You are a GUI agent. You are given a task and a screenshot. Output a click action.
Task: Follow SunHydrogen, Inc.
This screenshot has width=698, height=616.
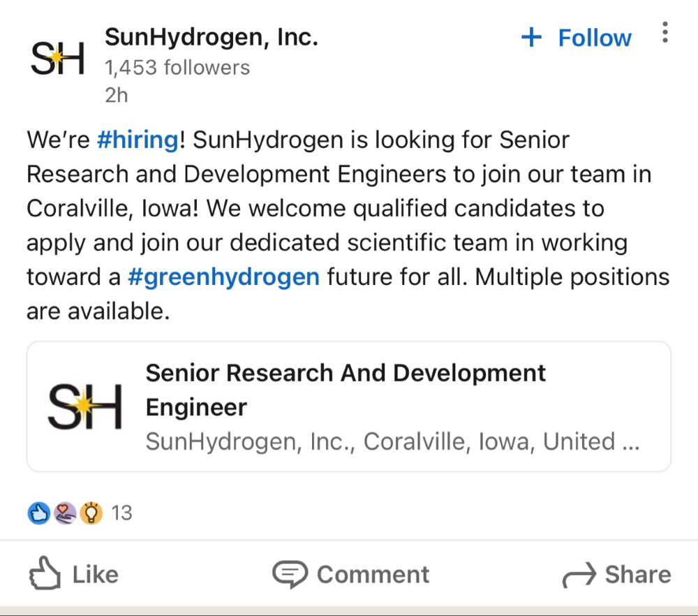point(594,38)
